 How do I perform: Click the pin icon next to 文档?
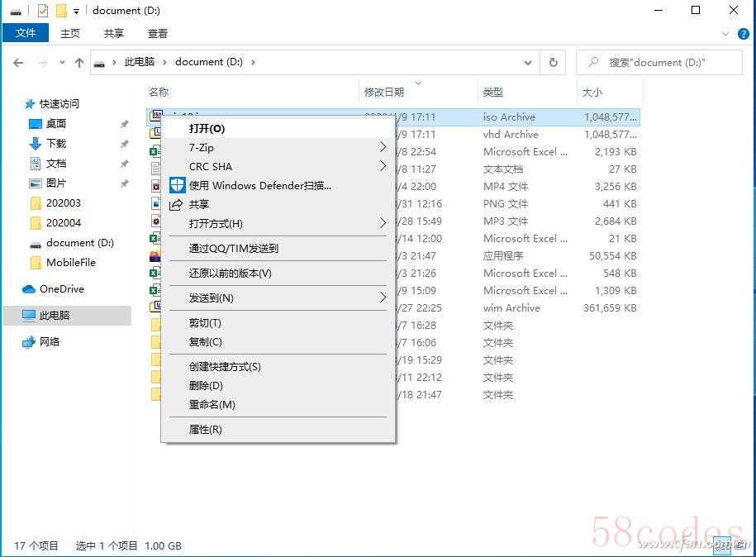point(125,164)
